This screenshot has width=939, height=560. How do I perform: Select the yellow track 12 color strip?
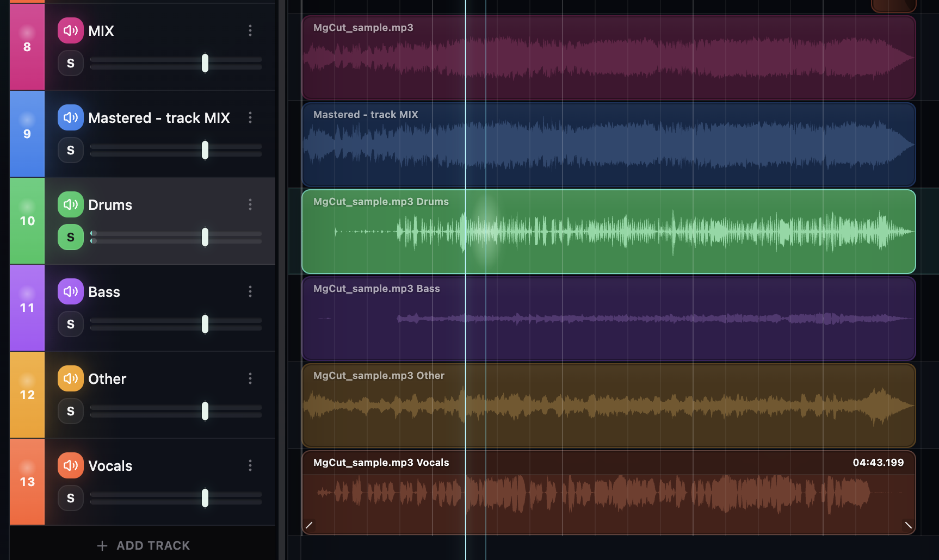(27, 395)
